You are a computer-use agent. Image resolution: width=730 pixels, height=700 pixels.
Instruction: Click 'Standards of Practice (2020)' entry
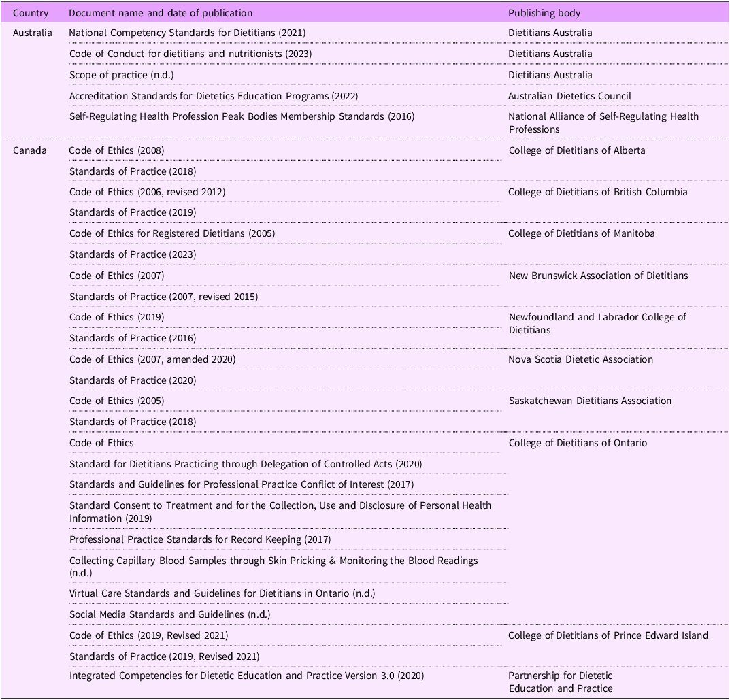(133, 380)
